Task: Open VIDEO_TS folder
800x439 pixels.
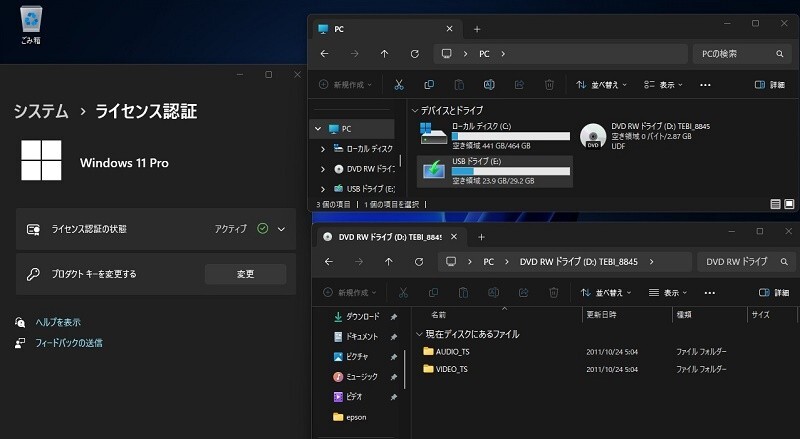Action: [x=445, y=369]
